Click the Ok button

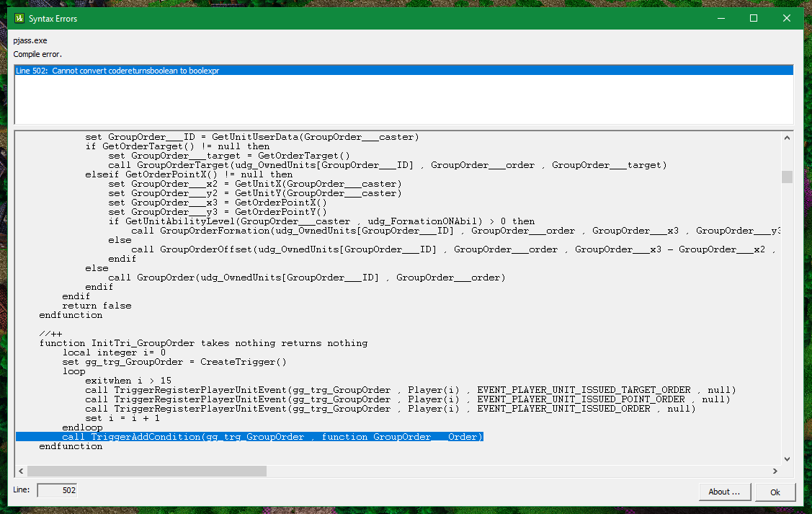(775, 492)
